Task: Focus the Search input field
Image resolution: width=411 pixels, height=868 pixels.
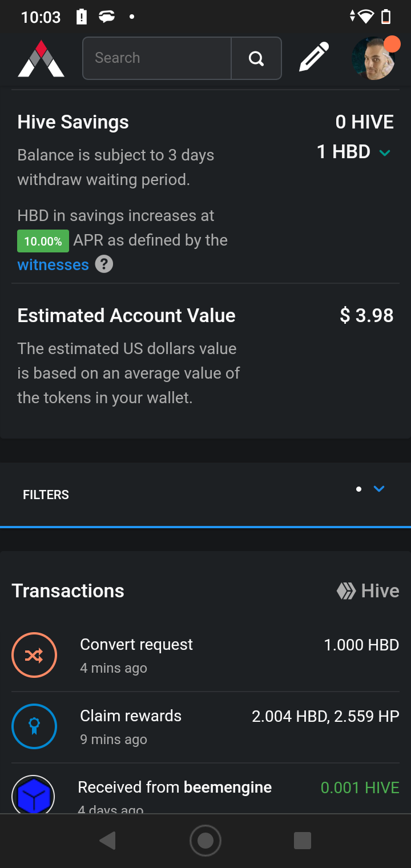Action: point(157,58)
